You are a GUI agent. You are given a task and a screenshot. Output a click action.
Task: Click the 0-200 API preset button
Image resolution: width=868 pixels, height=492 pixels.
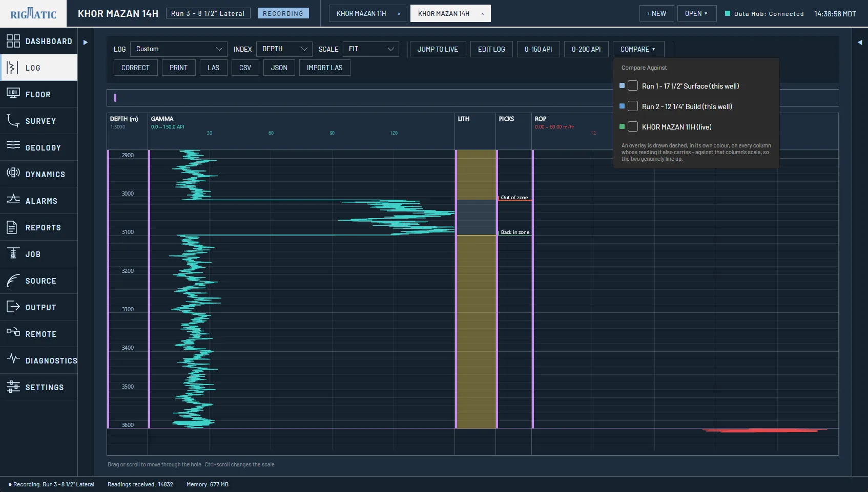point(586,49)
